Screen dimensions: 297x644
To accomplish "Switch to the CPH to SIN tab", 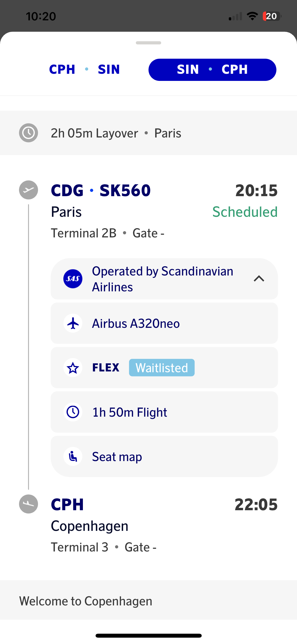I will pyautogui.click(x=84, y=70).
